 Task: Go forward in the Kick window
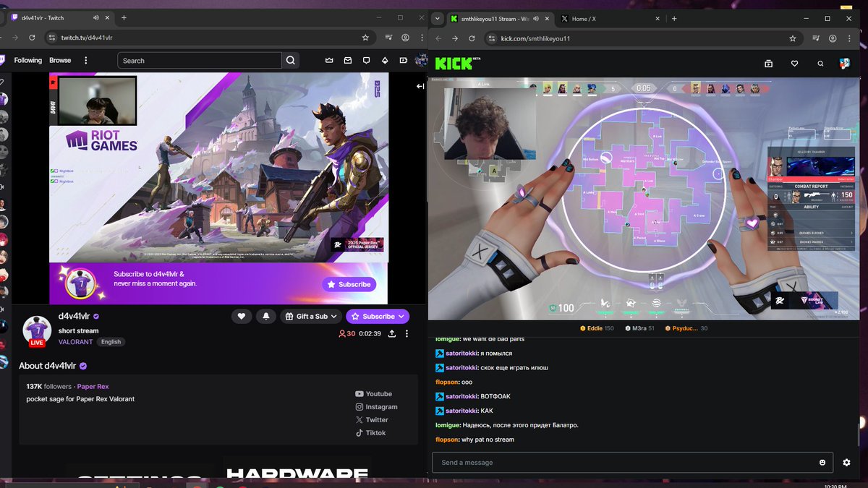point(455,38)
